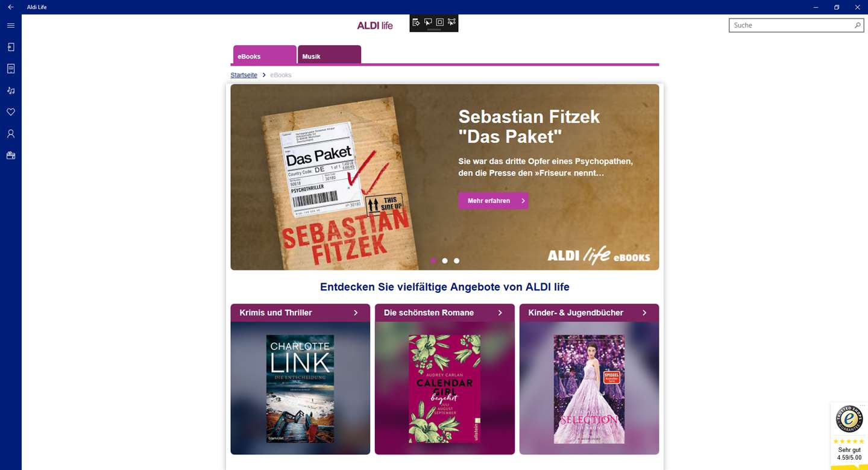Expand Die schönsten Romane category arrow
Viewport: 868px width, 470px height.
500,313
